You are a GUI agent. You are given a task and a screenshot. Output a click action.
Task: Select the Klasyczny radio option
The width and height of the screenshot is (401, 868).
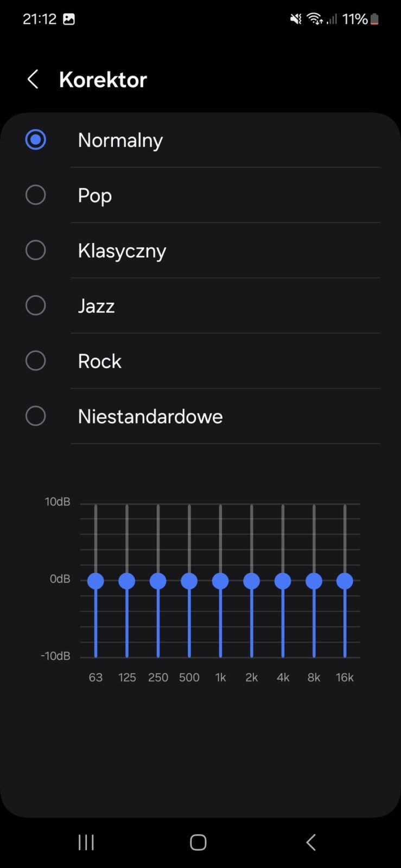coord(36,251)
